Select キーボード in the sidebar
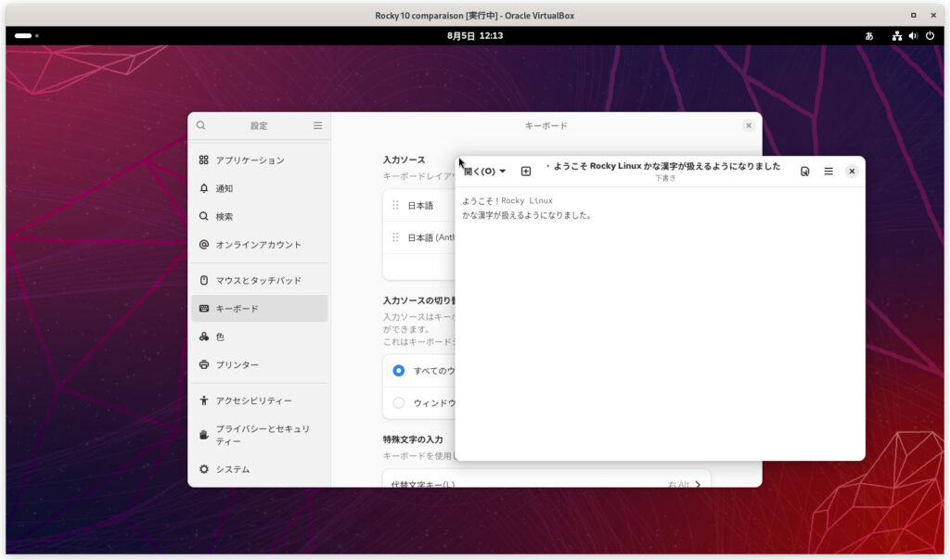 pyautogui.click(x=260, y=308)
